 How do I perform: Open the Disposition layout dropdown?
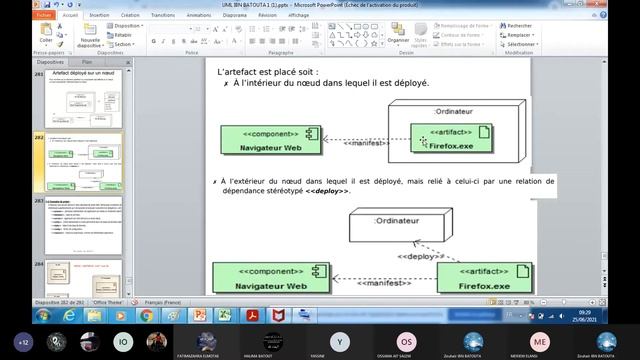[125, 26]
